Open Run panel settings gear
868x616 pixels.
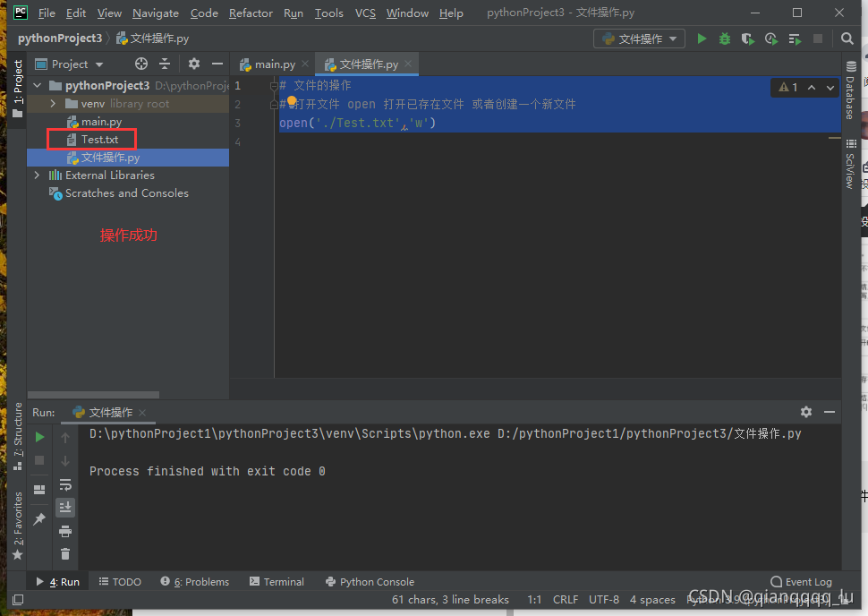[806, 412]
